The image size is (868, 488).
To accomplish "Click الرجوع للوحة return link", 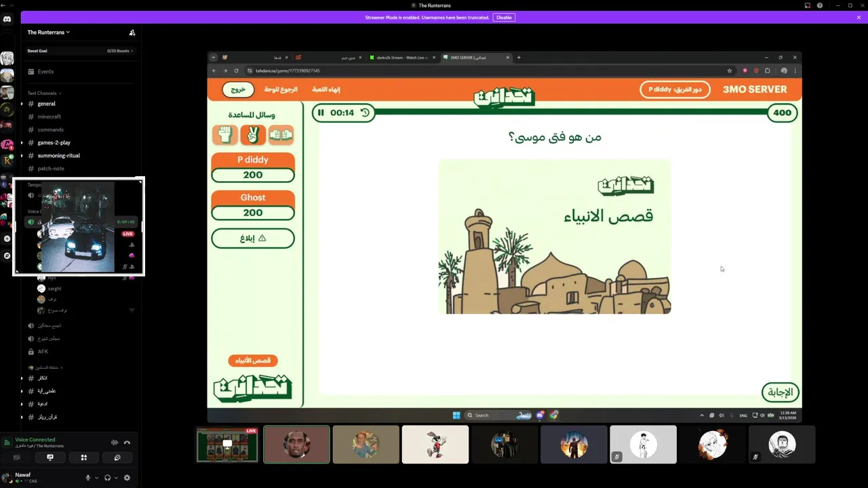I will pos(281,89).
